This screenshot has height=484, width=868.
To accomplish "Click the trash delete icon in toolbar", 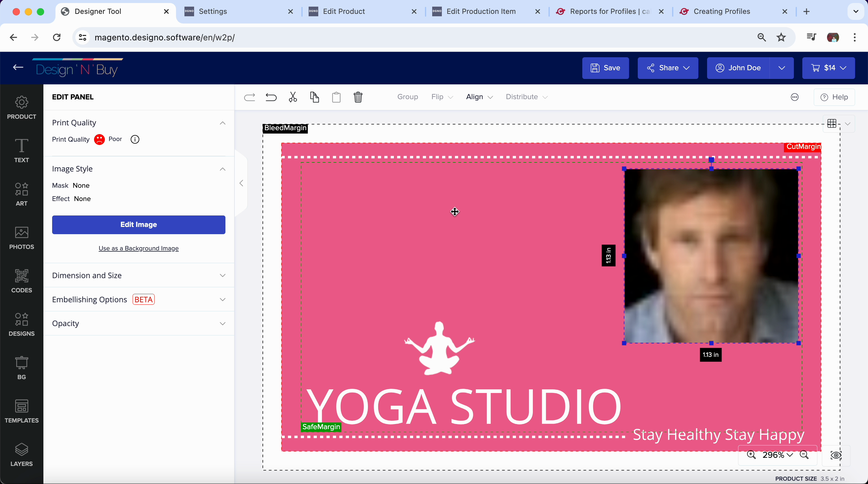I will (x=358, y=97).
